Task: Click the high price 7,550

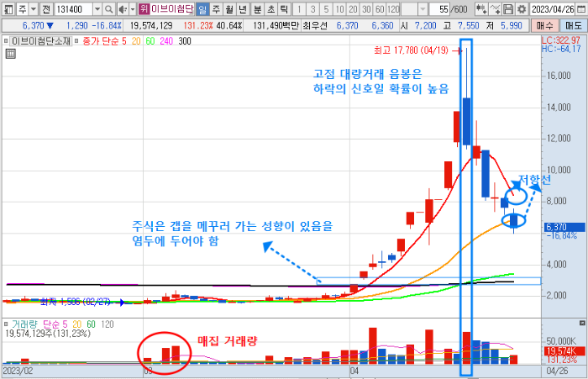Action: click(469, 26)
